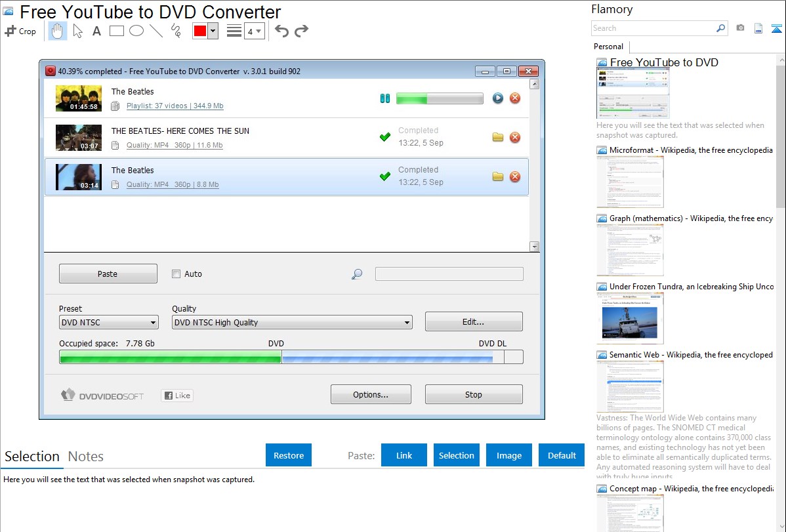Open Playlist: 37 videos link

175,106
